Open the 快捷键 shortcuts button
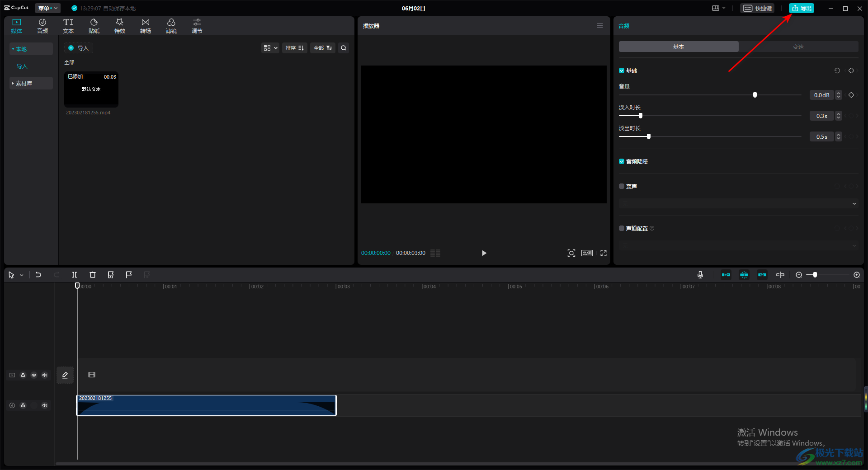 757,8
